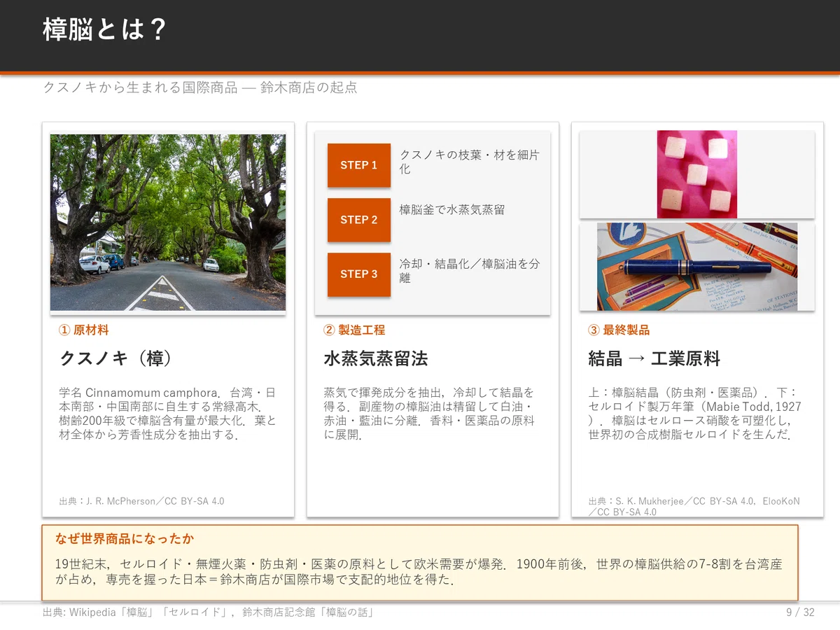Click the label ① 原材料
The height and width of the screenshot is (630, 840).
coord(84,330)
